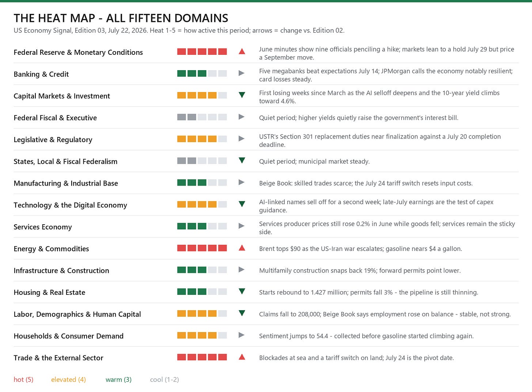532x392 pixels.
Task: Click the gray heat bar for States, Local & Fiscal Federalism
Action: click(202, 161)
